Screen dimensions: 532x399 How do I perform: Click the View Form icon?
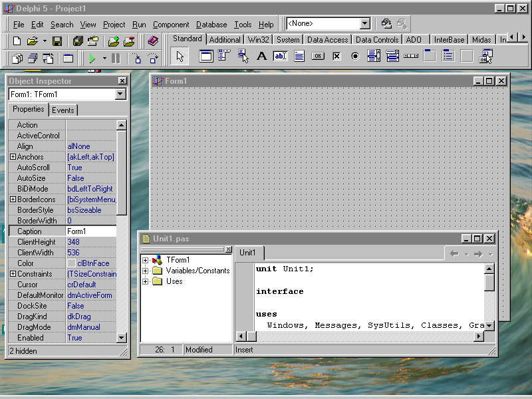(x=33, y=59)
